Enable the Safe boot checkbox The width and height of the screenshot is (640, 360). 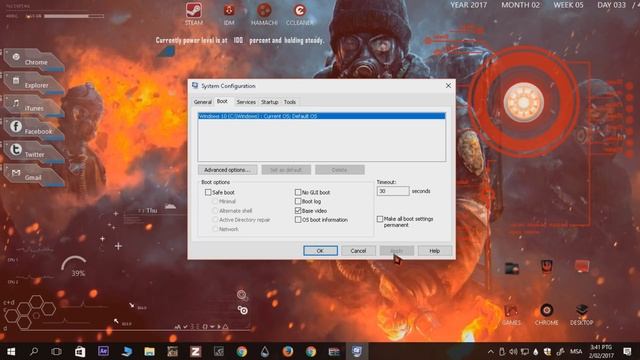[x=208, y=192]
